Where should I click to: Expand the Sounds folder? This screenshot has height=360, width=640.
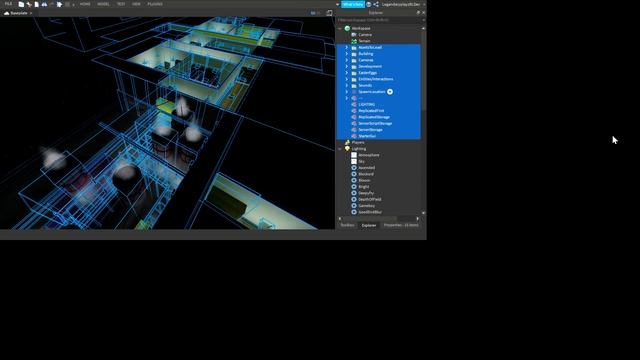coord(347,85)
